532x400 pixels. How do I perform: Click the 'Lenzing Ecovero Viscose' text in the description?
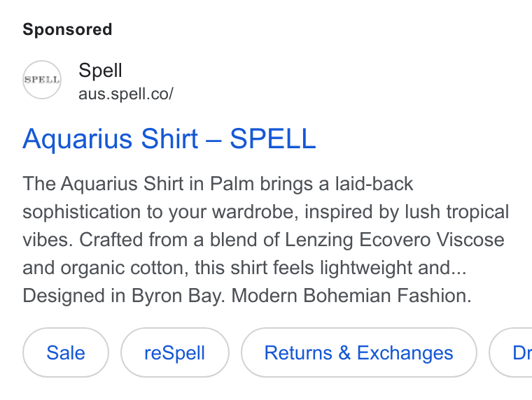pyautogui.click(x=394, y=240)
